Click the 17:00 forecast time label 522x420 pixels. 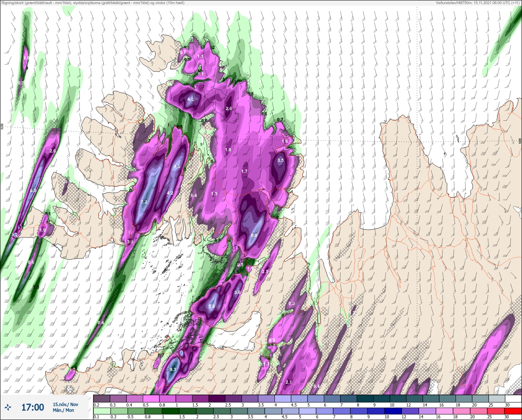coord(33,407)
